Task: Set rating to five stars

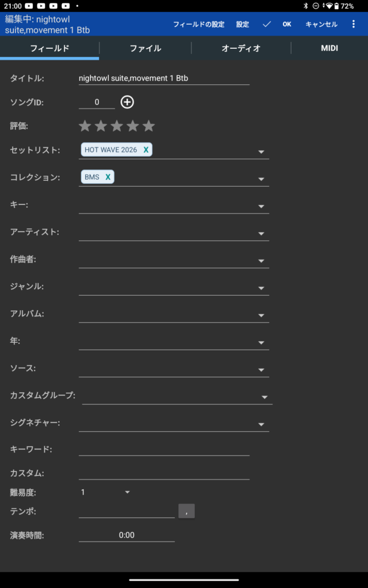Action: 149,126
